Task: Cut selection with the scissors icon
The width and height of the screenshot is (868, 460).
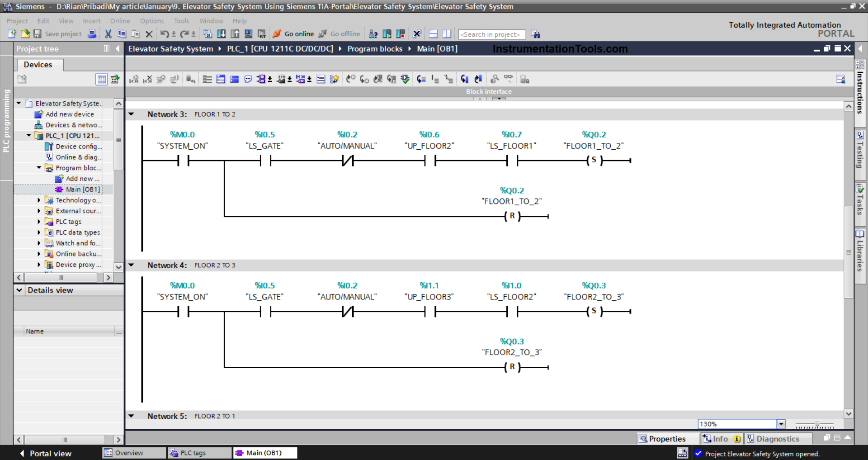Action: 108,34
